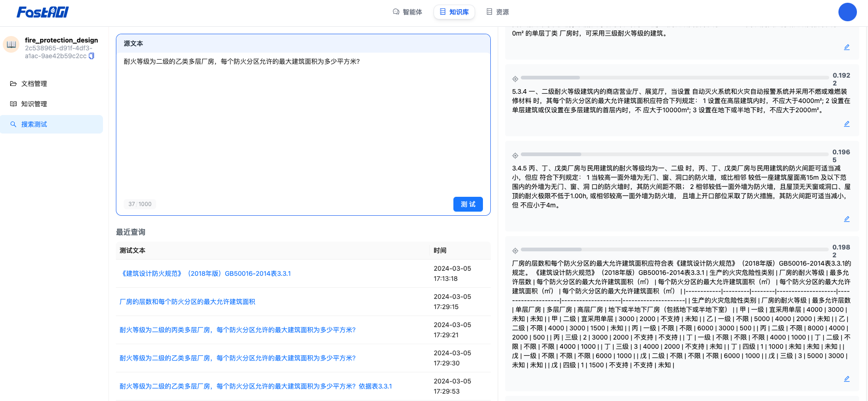Screen dimensions: 868x401
Task: Edit the 5.3.4 result card
Action: point(846,124)
